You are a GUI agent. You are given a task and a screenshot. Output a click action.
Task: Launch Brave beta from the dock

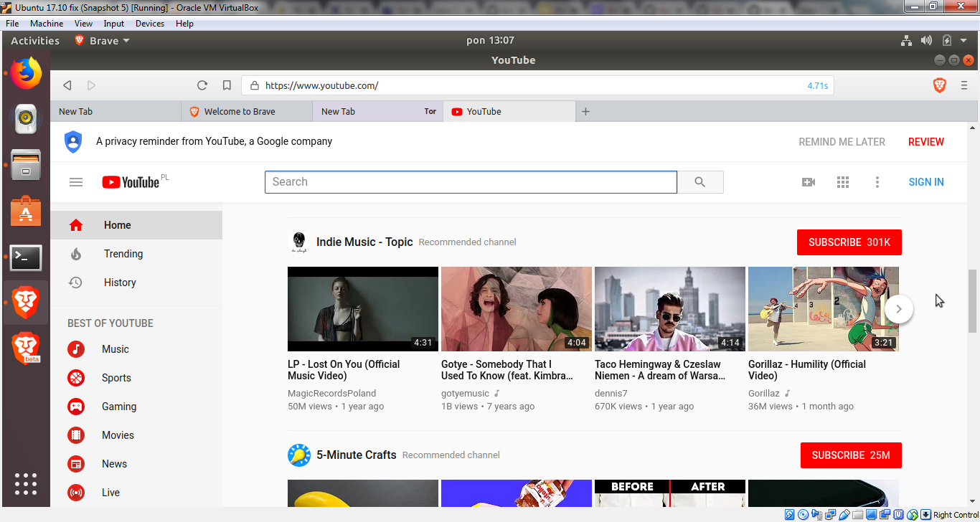[x=26, y=348]
